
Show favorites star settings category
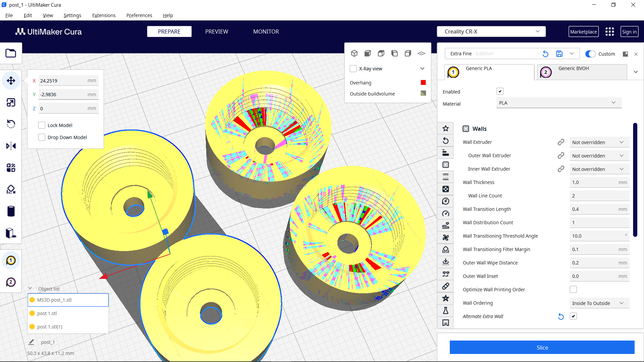[445, 128]
